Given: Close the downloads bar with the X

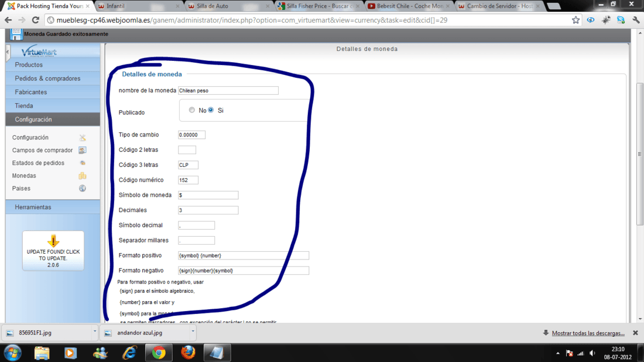Looking at the screenshot, I should (x=635, y=333).
